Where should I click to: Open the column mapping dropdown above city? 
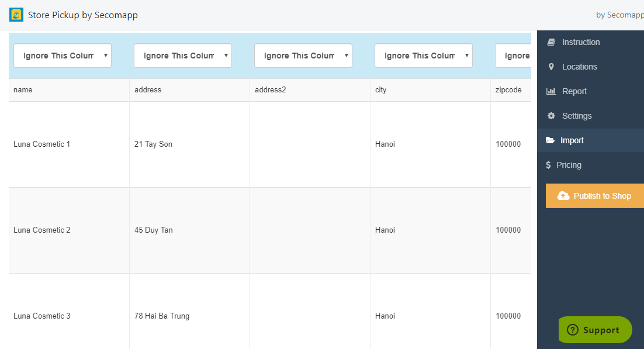(x=424, y=56)
